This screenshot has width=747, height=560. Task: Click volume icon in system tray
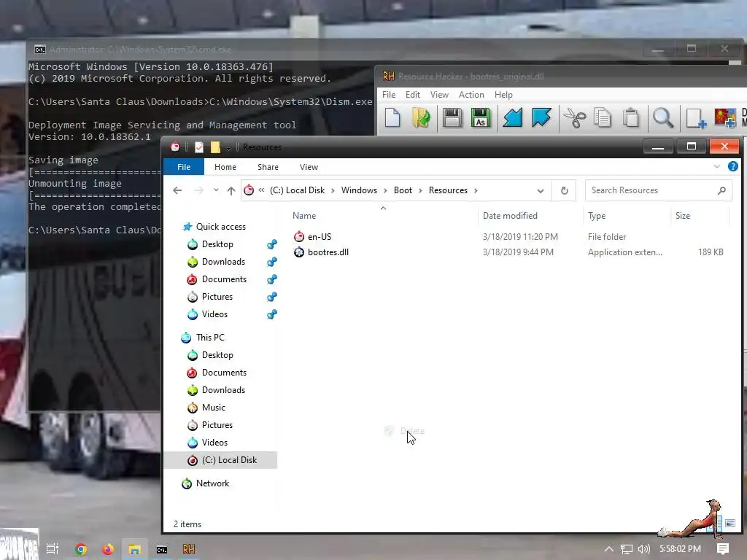coord(643,549)
